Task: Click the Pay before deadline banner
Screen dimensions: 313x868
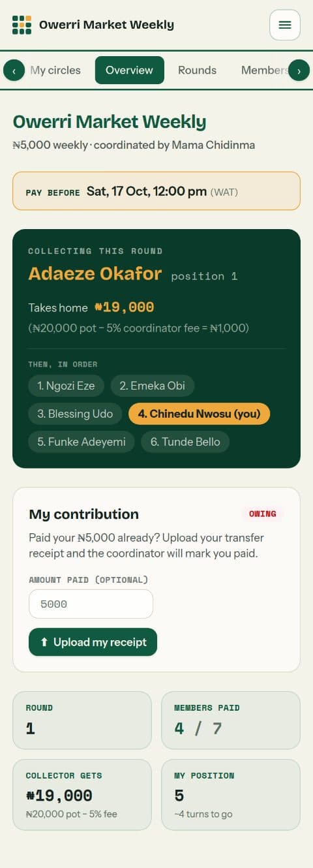Action: 156,191
